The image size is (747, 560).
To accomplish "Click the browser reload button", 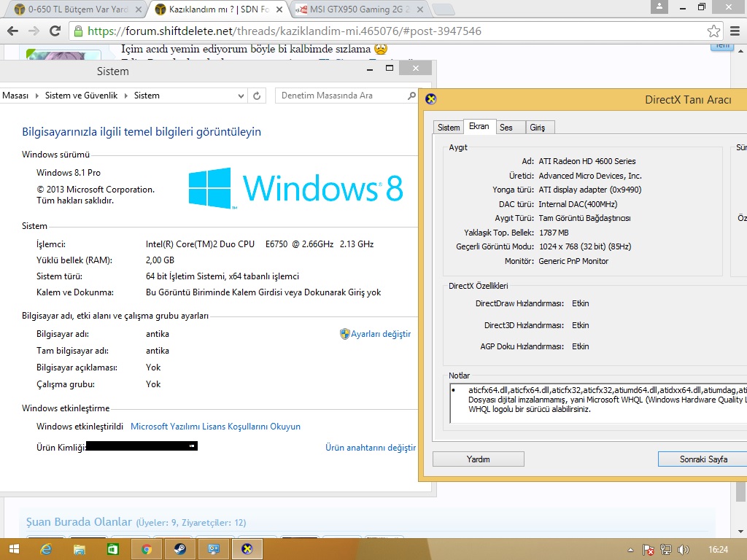I will point(55,31).
